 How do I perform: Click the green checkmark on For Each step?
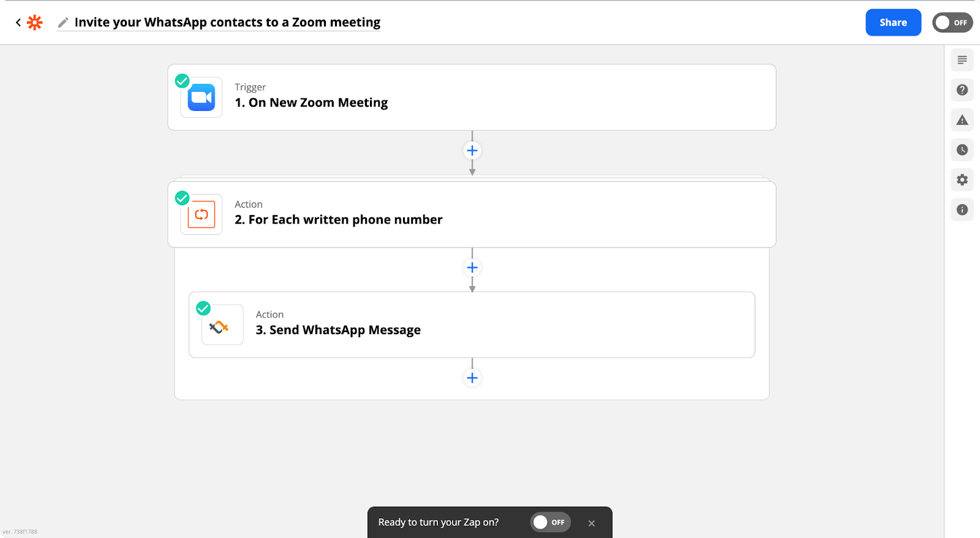[x=182, y=198]
